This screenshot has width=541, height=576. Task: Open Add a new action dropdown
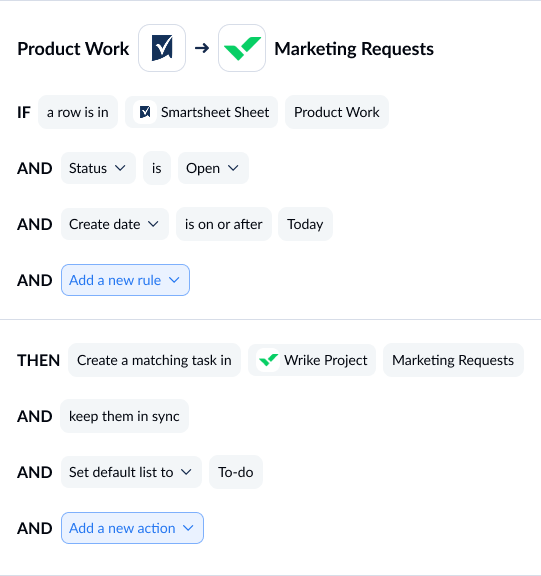tap(132, 528)
